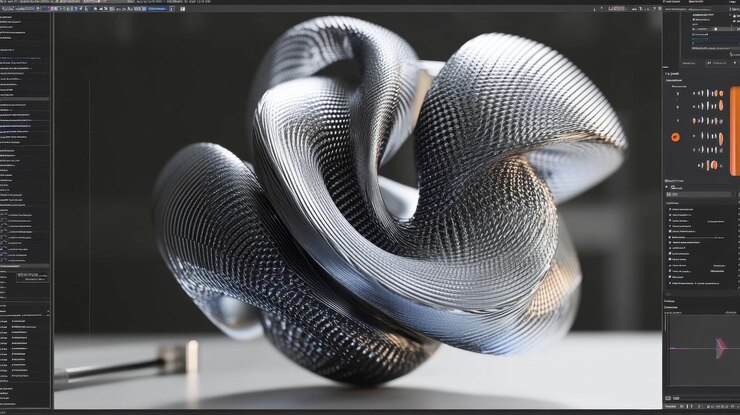Click the tall orange vertical bar
The image size is (740, 415).
pos(735,130)
